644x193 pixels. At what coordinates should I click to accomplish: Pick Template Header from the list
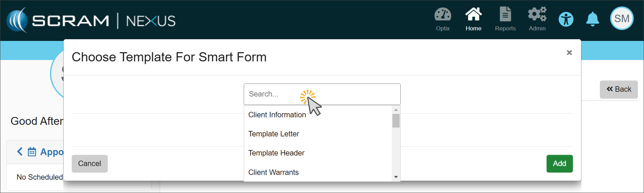click(276, 153)
